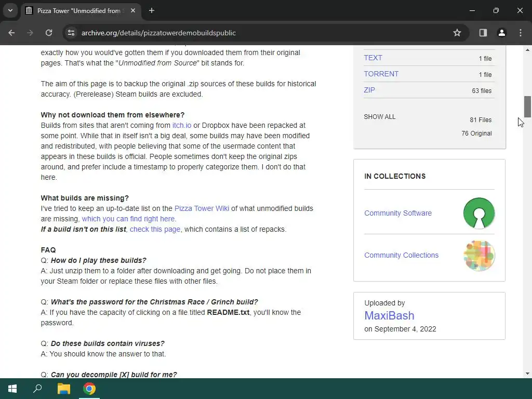Click the scrollbar down arrow

(x=527, y=374)
